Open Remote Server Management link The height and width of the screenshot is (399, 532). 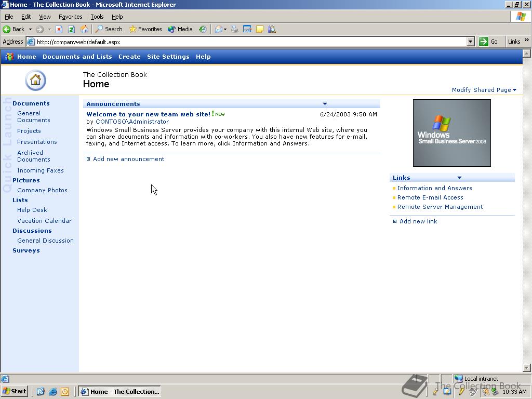[440, 207]
